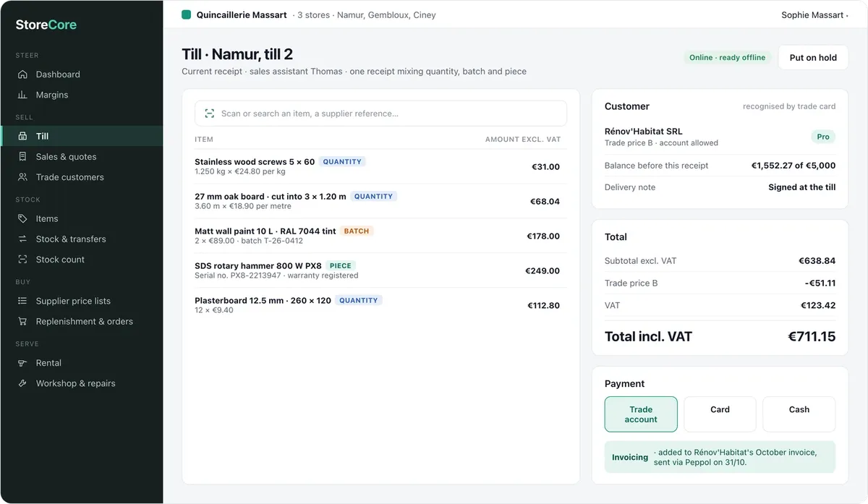Click the Signed at the till delivery note
This screenshot has height=504, width=868.
point(802,187)
